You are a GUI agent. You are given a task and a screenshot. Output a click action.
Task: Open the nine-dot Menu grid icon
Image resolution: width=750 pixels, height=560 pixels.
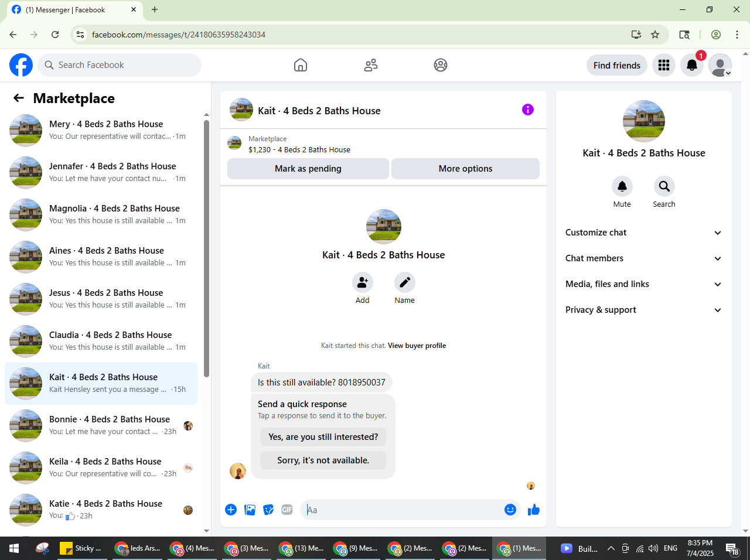[664, 65]
